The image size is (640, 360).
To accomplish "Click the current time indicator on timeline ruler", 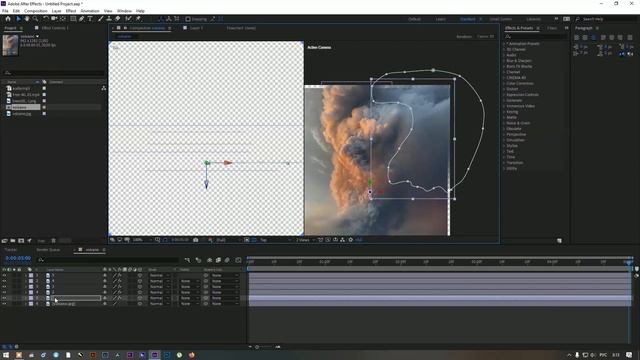I will pos(629,262).
